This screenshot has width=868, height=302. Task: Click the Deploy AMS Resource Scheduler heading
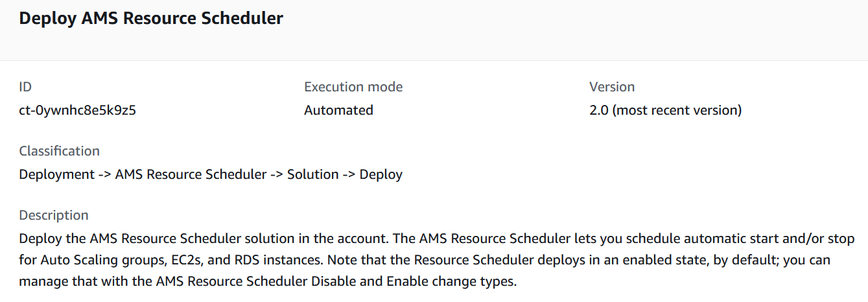click(151, 19)
